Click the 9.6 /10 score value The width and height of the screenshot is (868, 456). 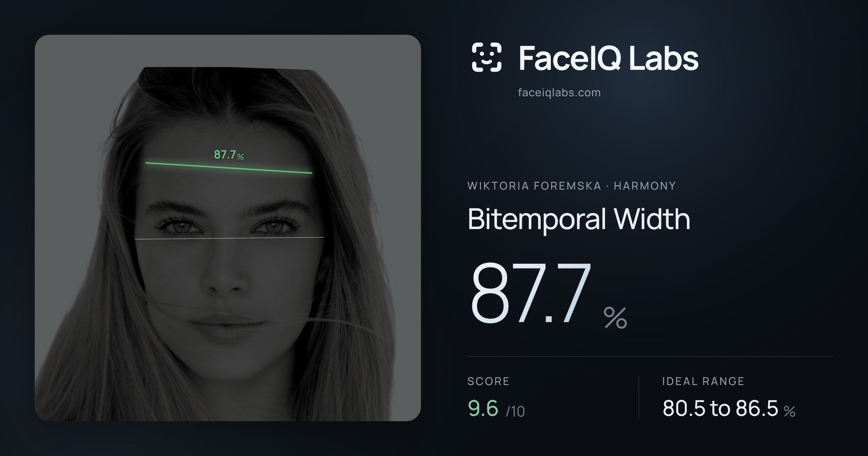(x=496, y=409)
